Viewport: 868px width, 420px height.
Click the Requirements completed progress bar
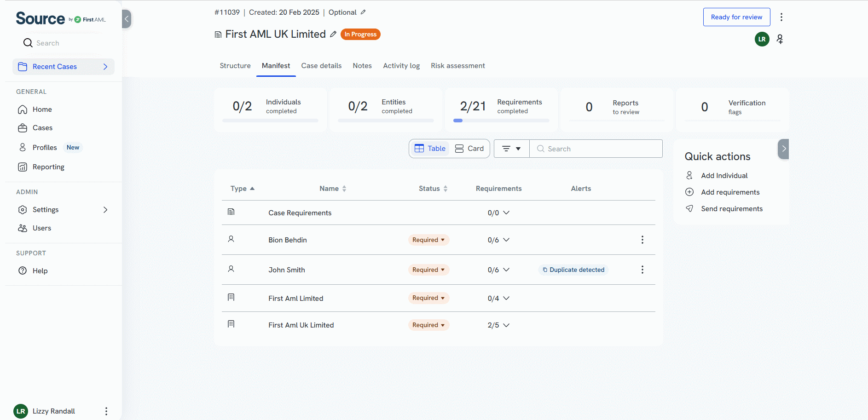501,121
